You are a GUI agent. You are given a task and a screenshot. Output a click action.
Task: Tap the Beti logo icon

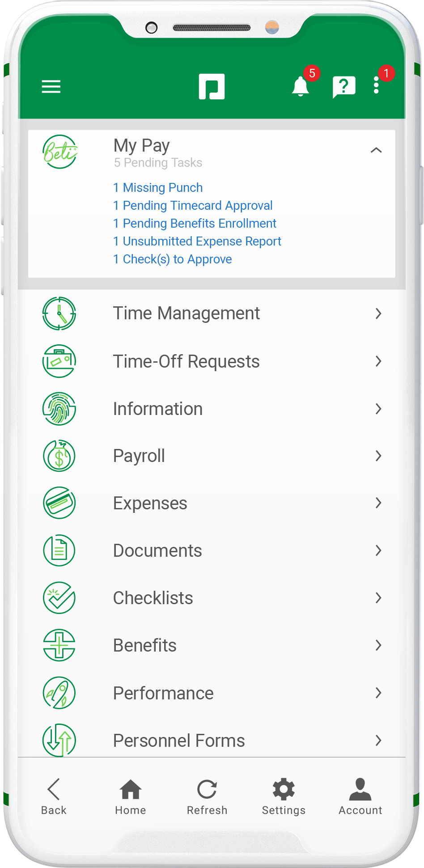coord(59,152)
